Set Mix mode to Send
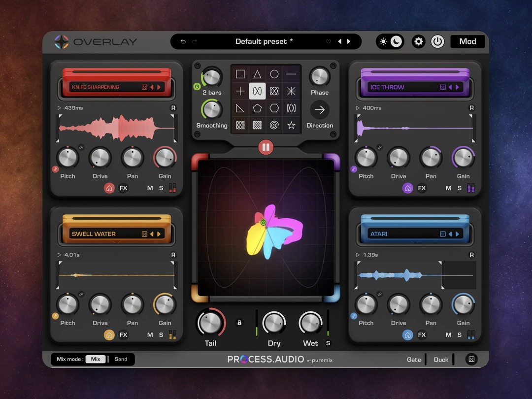Viewport: 532px width, 399px height. (121, 359)
